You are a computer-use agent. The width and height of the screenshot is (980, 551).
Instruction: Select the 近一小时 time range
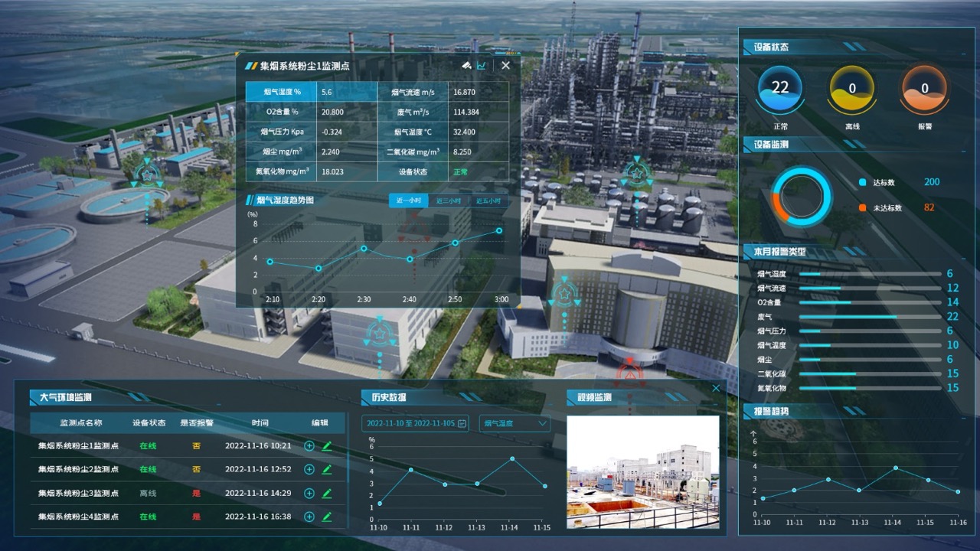pyautogui.click(x=408, y=201)
